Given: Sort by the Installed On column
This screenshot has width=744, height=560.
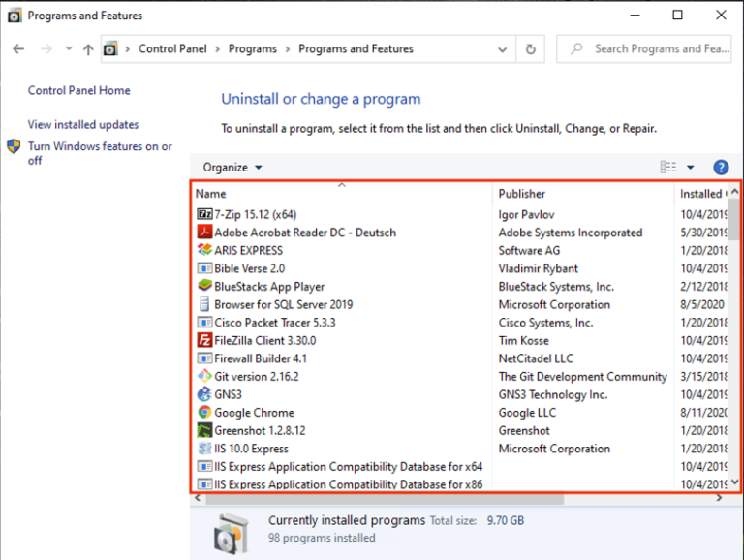Looking at the screenshot, I should click(701, 194).
